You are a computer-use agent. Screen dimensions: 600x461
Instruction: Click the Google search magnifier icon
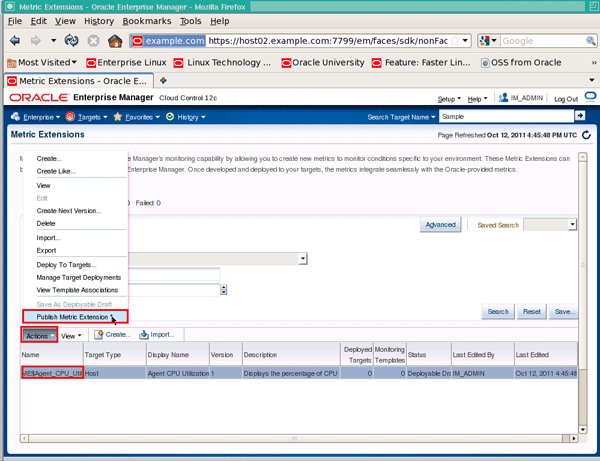[590, 41]
